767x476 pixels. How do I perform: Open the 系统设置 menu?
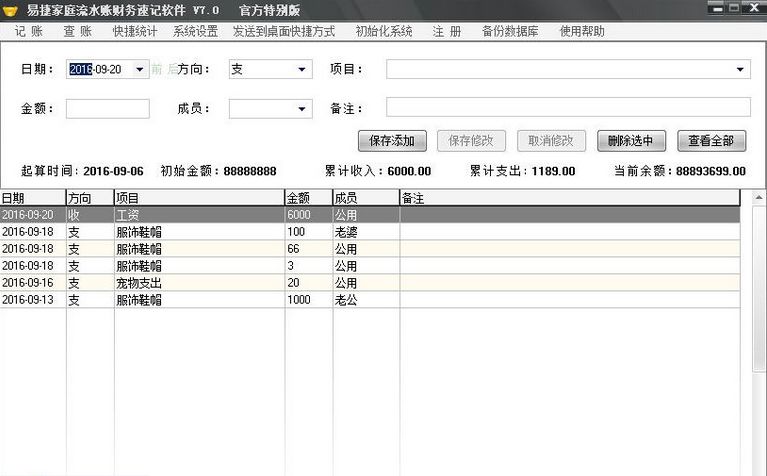(195, 31)
